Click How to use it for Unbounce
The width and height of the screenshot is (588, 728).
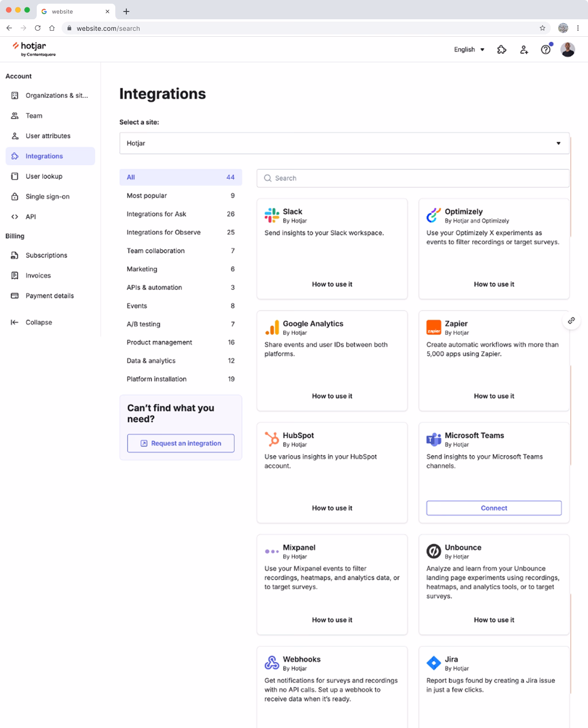[494, 620]
